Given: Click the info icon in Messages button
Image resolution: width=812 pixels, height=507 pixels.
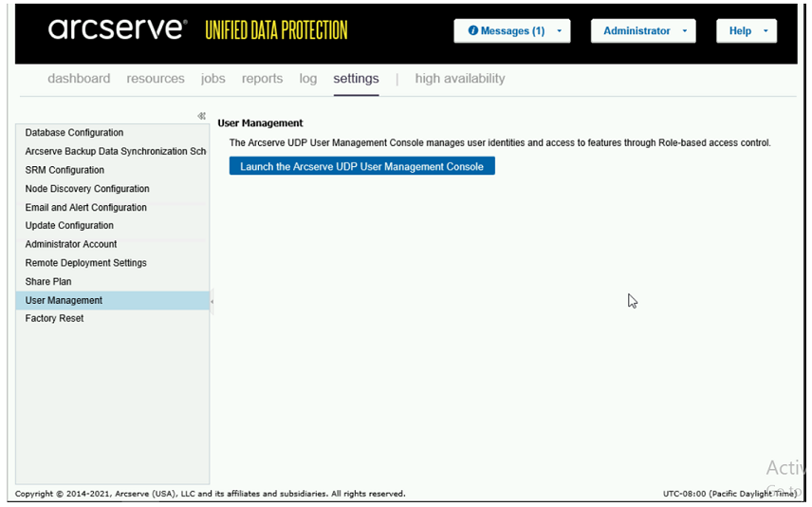Looking at the screenshot, I should coord(472,30).
